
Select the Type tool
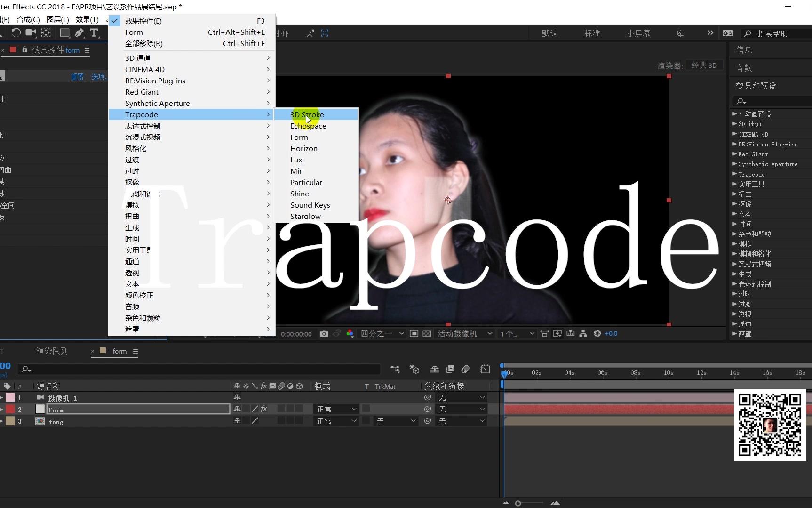pos(94,32)
